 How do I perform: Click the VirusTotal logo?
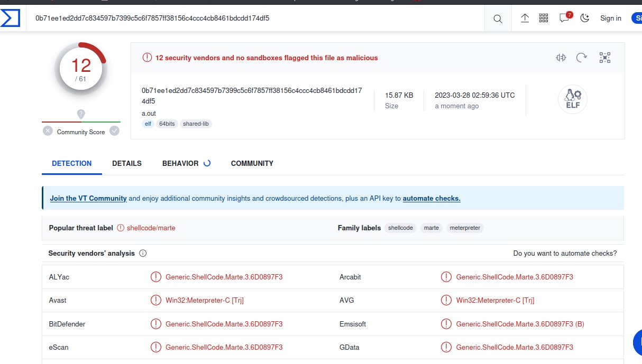click(11, 18)
